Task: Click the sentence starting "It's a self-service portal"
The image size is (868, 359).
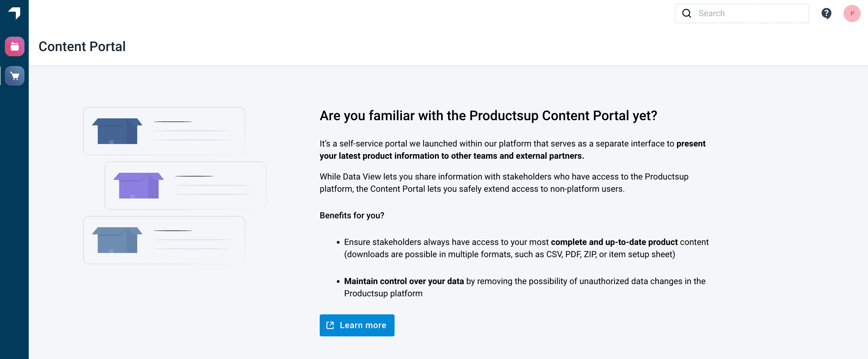Action: pos(497,144)
